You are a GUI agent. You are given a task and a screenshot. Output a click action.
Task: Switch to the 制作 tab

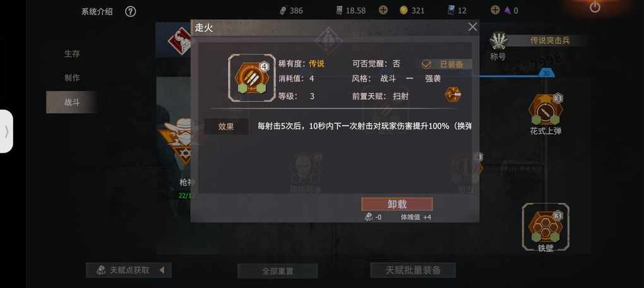click(72, 78)
